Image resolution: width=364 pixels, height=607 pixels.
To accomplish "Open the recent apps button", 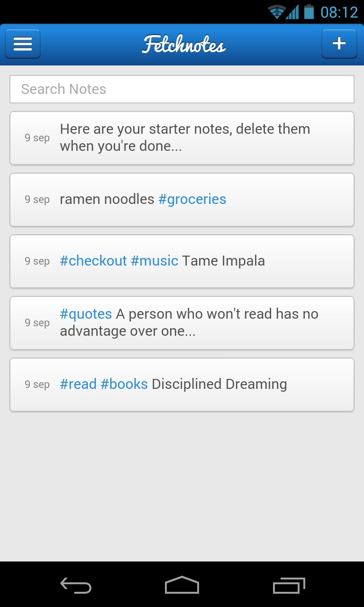I will point(289,585).
